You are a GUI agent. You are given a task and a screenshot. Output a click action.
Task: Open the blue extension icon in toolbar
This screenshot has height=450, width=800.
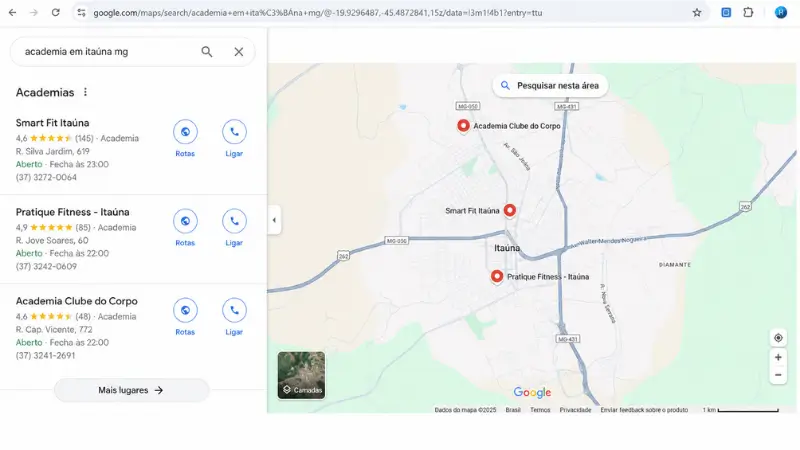tap(726, 13)
